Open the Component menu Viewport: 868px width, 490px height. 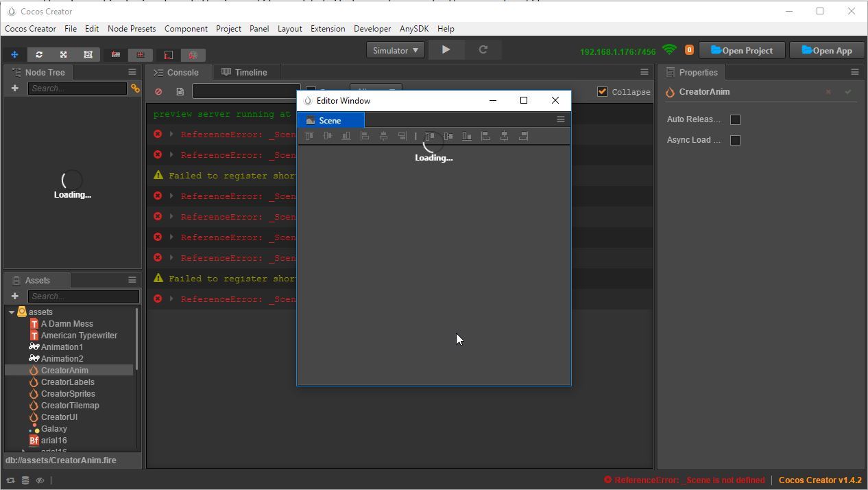coord(186,29)
